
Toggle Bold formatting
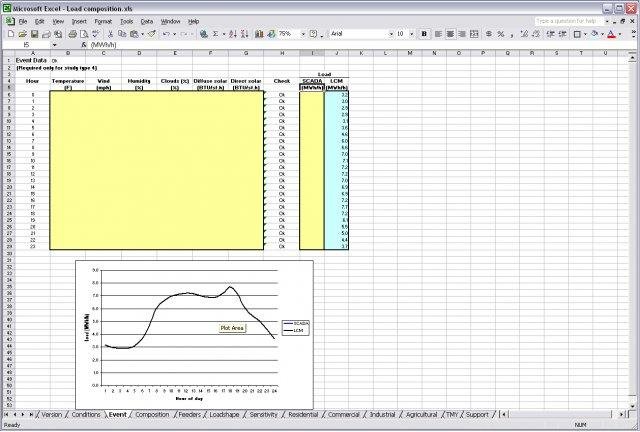(x=424, y=34)
